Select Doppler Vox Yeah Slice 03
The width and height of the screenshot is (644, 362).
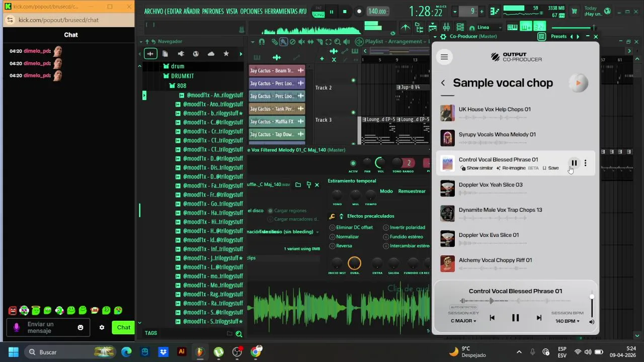click(515, 188)
